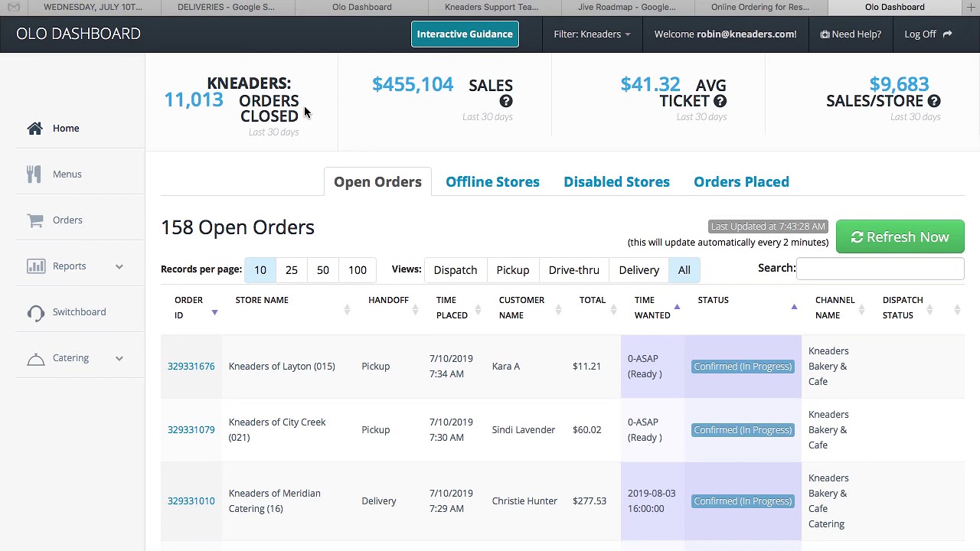Sort by Handoff column arrows
Screen dimensions: 980x551
tap(415, 309)
